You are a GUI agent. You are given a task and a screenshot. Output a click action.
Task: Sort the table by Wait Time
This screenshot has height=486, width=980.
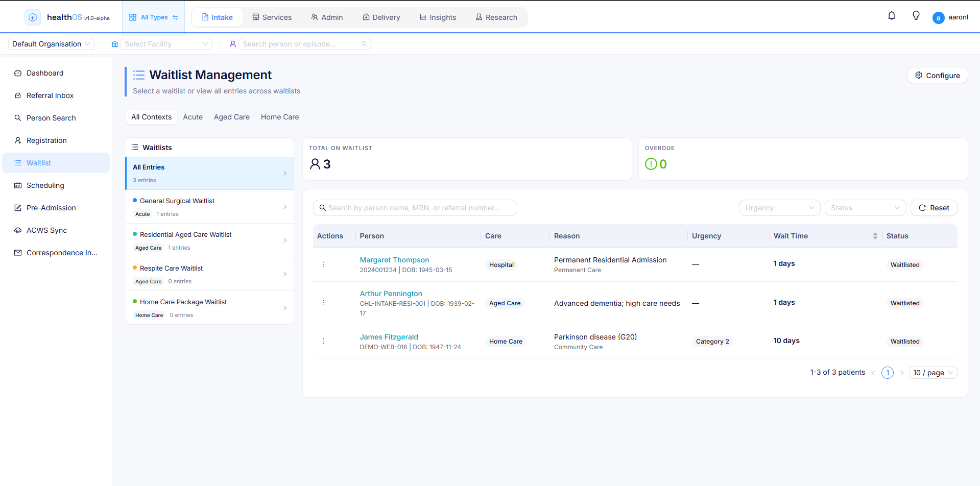click(875, 236)
